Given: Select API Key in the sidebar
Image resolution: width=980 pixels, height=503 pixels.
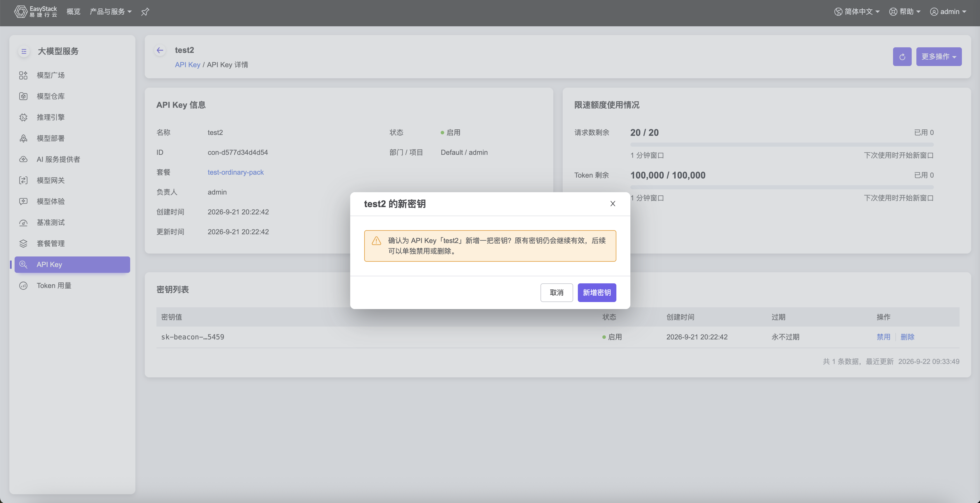Looking at the screenshot, I should pyautogui.click(x=72, y=265).
